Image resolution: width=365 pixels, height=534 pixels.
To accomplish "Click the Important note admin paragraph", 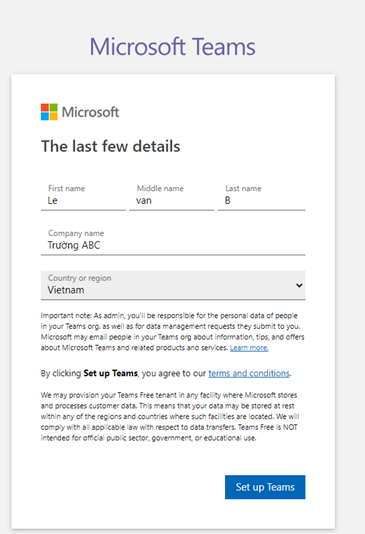I will 173,332.
